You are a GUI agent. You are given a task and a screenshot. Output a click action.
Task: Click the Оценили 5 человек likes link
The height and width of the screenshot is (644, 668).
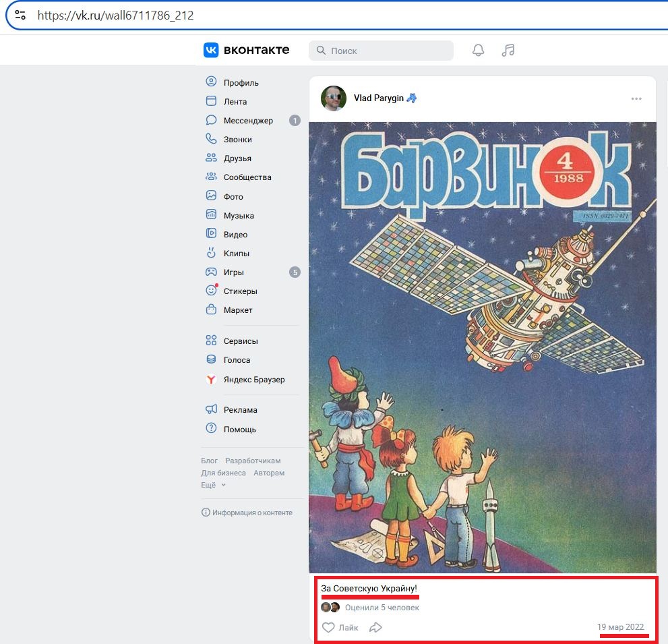click(x=382, y=608)
